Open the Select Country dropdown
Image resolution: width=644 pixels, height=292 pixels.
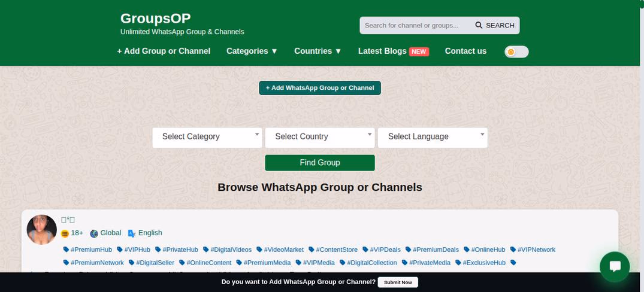click(x=320, y=138)
